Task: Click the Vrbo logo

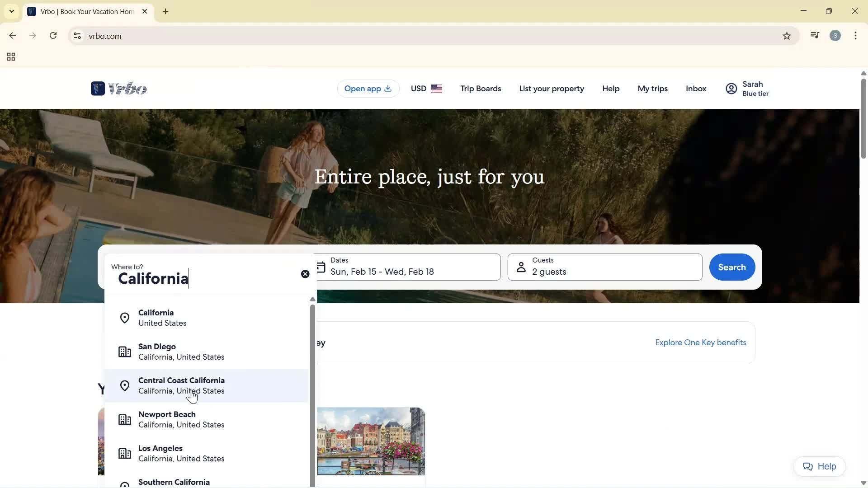Action: 118,89
